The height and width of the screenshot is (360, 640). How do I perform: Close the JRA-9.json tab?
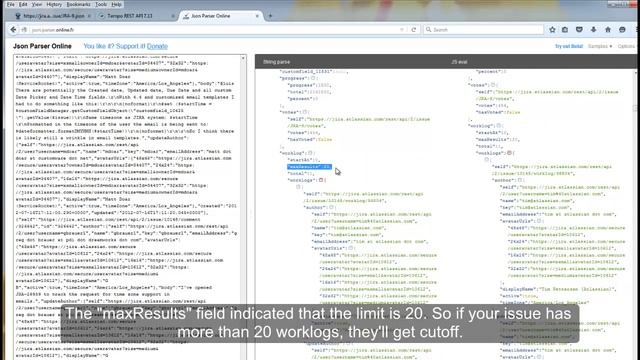(x=89, y=16)
